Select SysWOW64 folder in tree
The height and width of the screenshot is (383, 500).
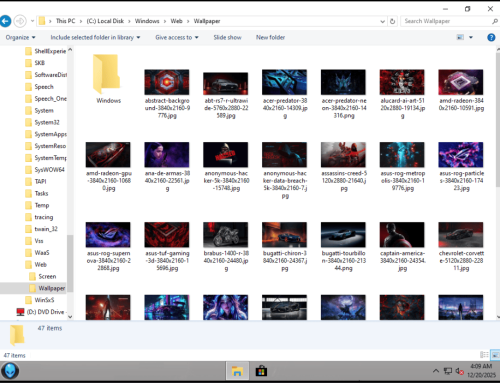coord(45,170)
